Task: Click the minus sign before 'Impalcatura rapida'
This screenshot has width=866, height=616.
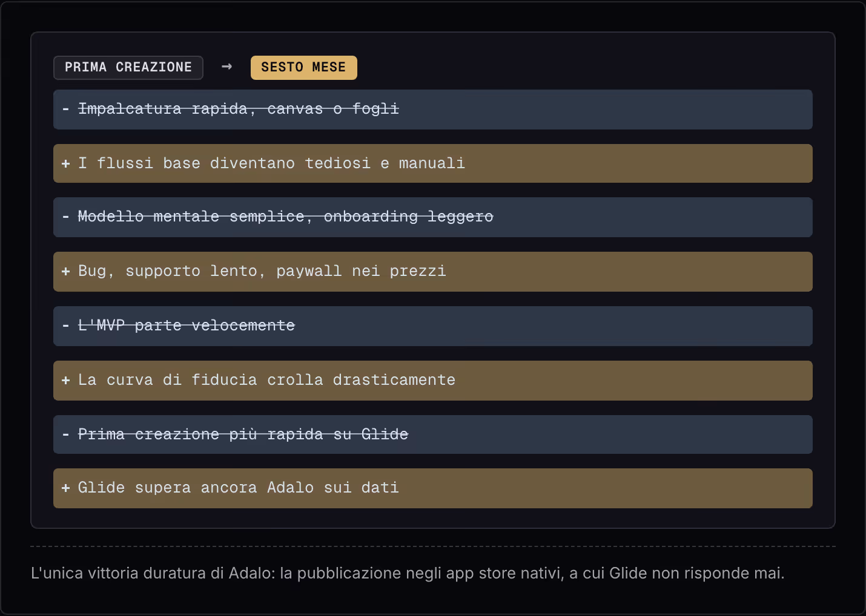Action: [65, 110]
